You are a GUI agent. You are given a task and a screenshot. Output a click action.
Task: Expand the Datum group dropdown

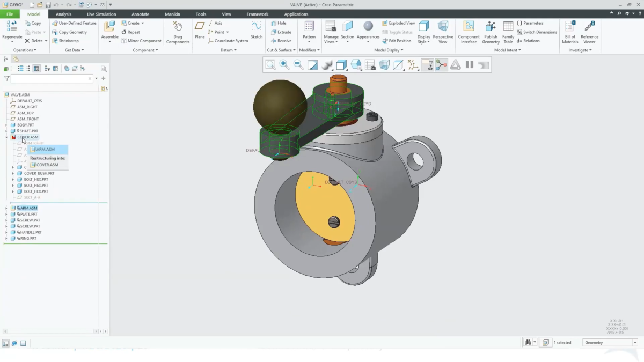pos(228,50)
